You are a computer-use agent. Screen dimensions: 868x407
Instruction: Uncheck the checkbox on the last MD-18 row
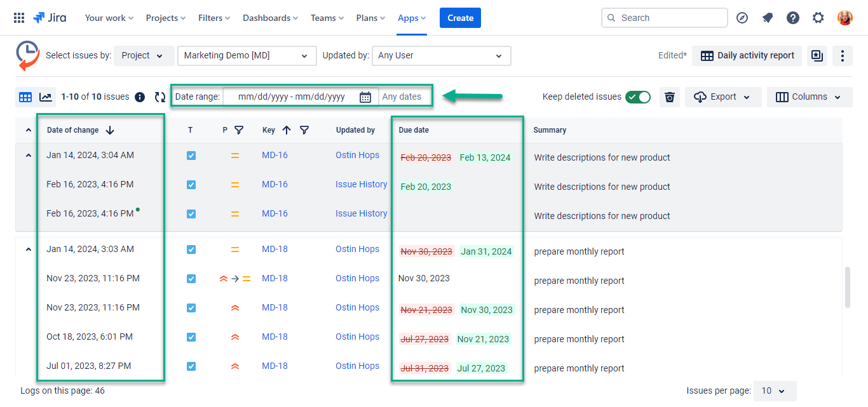click(x=191, y=366)
